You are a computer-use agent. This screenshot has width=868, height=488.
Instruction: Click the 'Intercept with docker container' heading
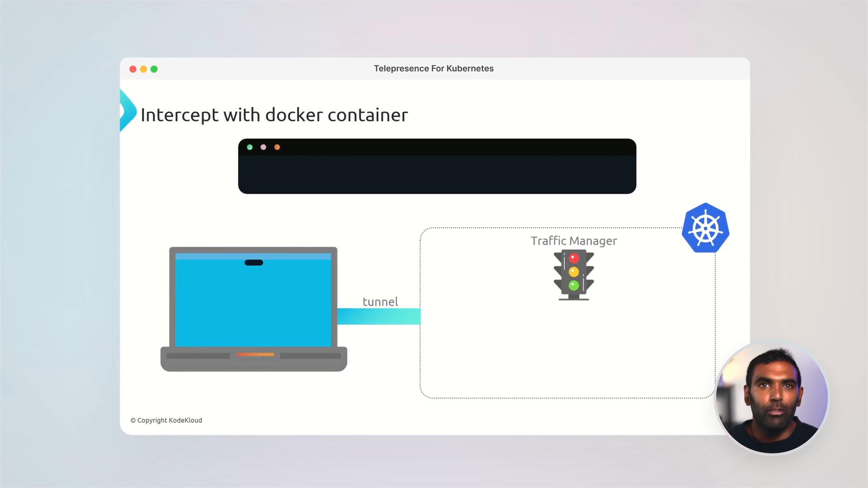[274, 115]
